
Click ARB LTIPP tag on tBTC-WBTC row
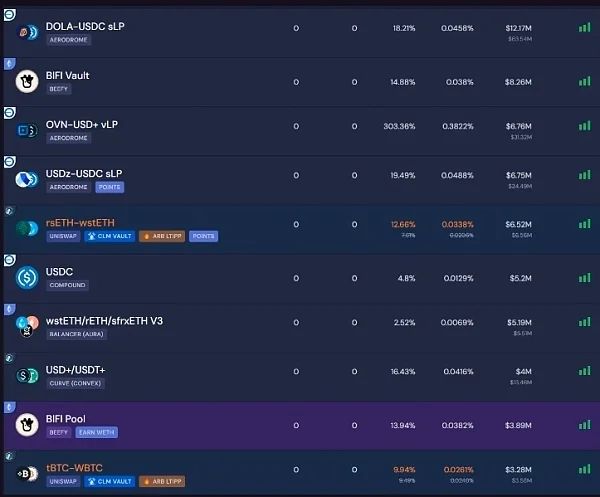161,481
